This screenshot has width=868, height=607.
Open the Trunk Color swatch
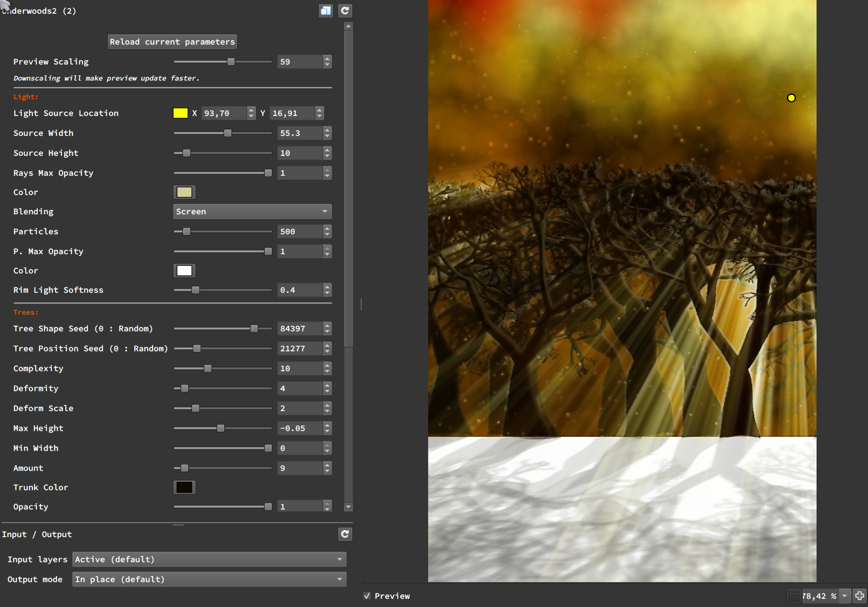pyautogui.click(x=184, y=487)
